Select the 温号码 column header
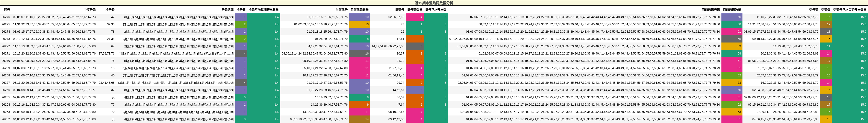 pyautogui.click(x=400, y=10)
